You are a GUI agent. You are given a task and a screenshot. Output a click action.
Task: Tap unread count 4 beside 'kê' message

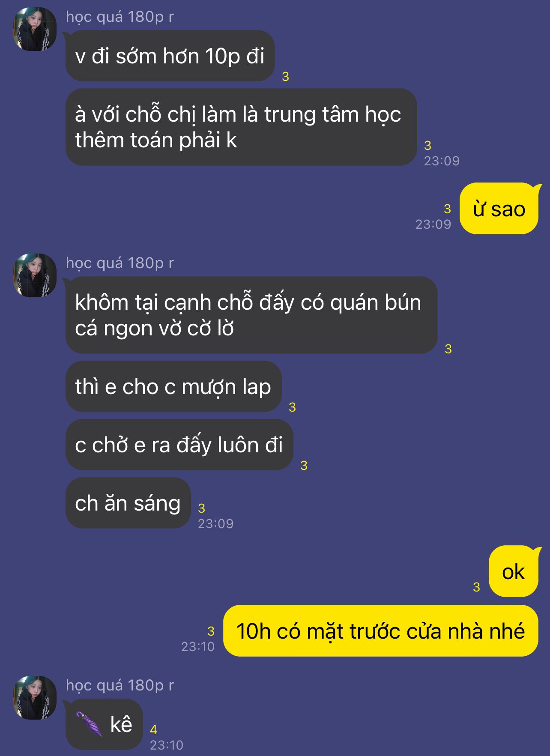154,729
